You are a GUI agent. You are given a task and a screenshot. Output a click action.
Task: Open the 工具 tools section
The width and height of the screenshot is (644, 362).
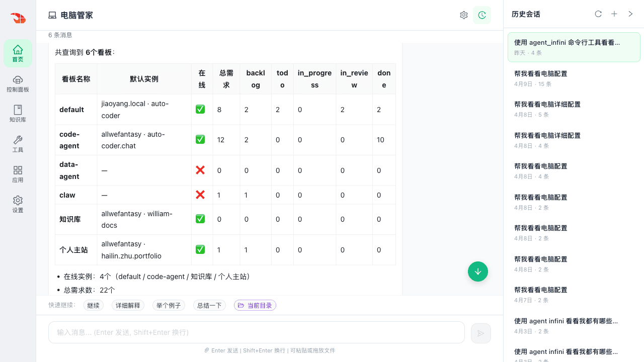click(x=18, y=144)
